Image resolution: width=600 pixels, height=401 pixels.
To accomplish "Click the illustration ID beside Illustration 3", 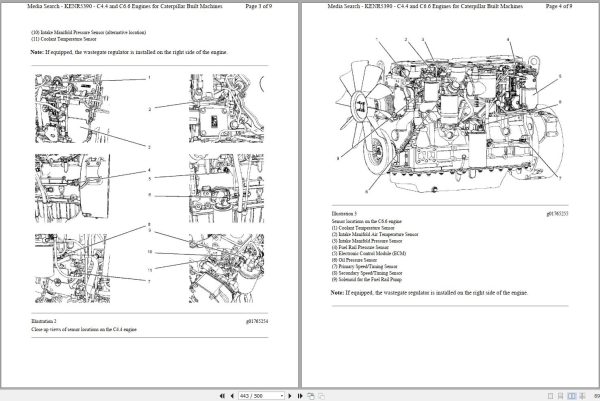I will (557, 214).
